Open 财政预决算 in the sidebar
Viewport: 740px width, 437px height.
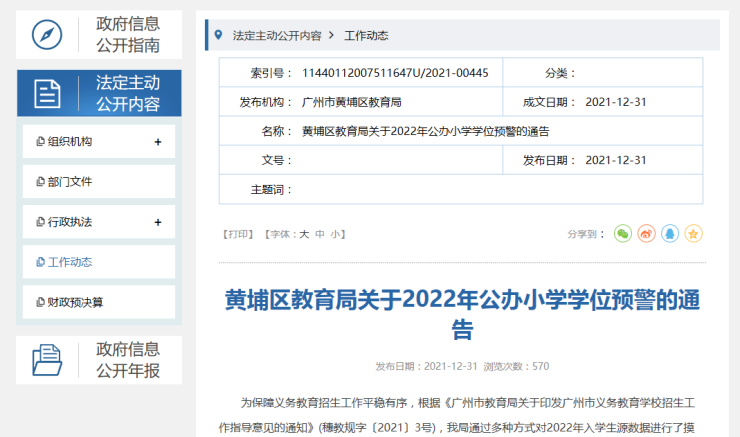click(x=75, y=302)
